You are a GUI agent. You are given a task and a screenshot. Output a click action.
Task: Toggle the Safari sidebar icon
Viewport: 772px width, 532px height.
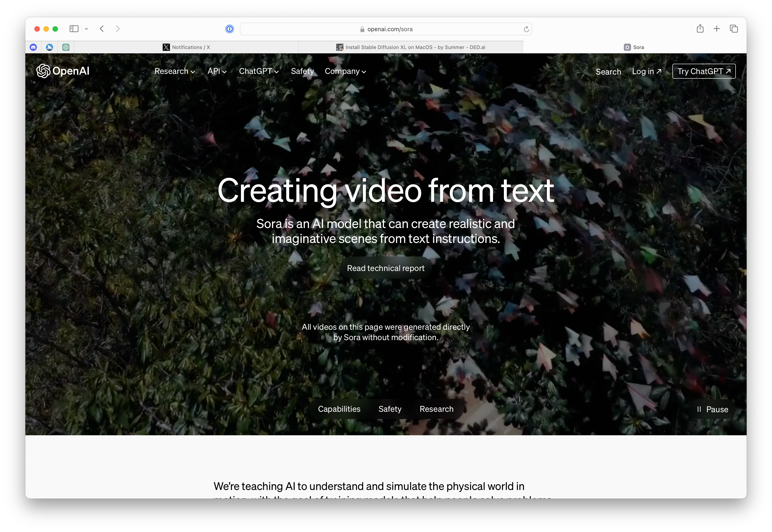pyautogui.click(x=74, y=29)
